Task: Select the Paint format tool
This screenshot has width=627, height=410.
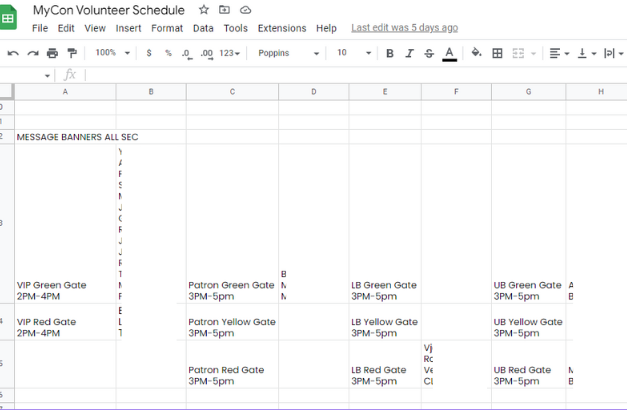Action: click(x=71, y=53)
